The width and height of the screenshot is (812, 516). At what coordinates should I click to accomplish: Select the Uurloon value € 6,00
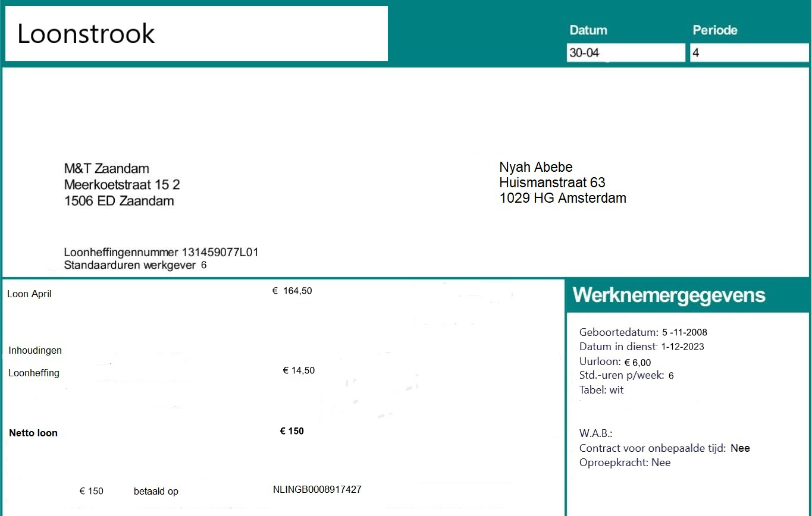(x=637, y=363)
